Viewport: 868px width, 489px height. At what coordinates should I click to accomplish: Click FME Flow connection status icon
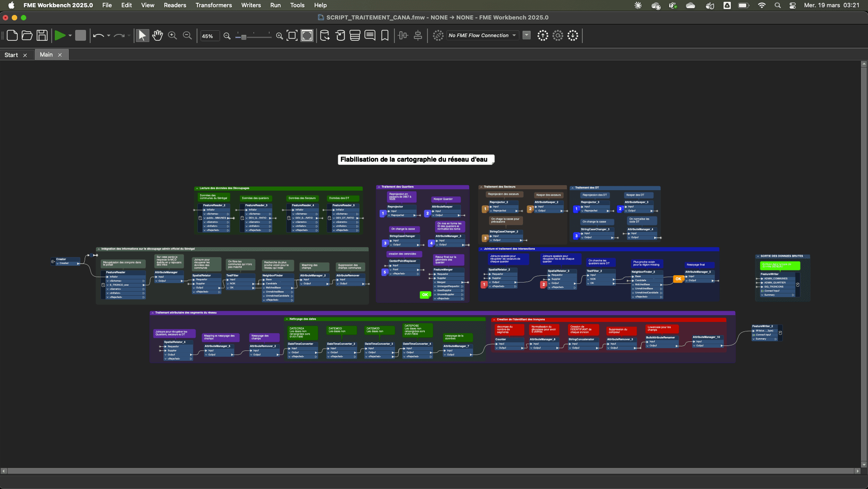(438, 35)
